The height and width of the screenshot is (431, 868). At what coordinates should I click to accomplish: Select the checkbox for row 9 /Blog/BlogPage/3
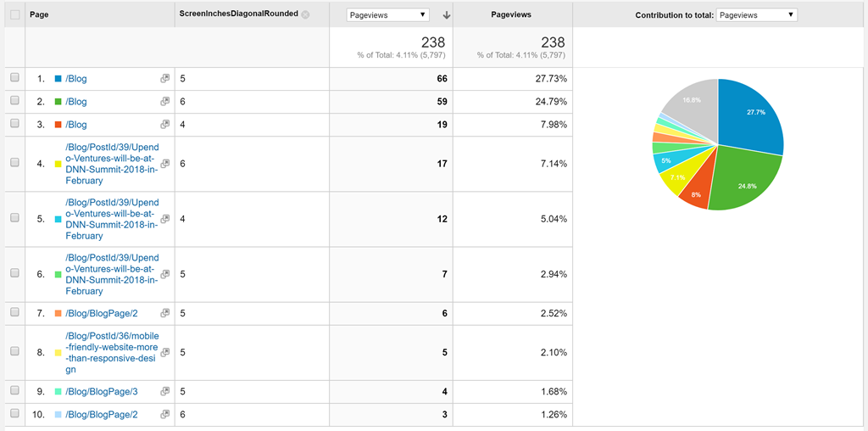pos(15,390)
